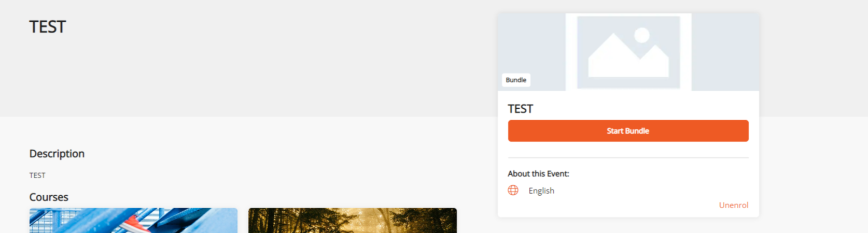Image resolution: width=868 pixels, height=233 pixels.
Task: Click the About this Event label
Action: pyautogui.click(x=538, y=174)
